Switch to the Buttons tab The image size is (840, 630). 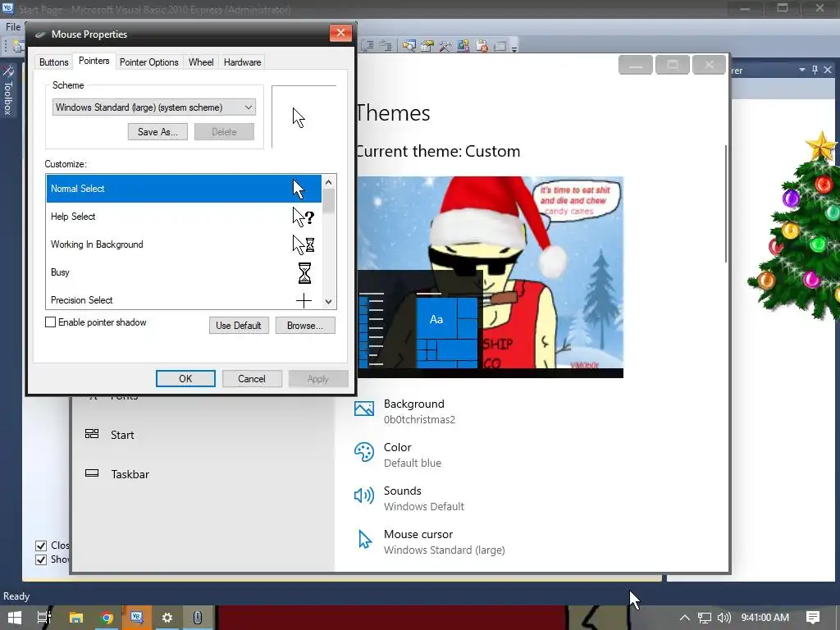53,62
